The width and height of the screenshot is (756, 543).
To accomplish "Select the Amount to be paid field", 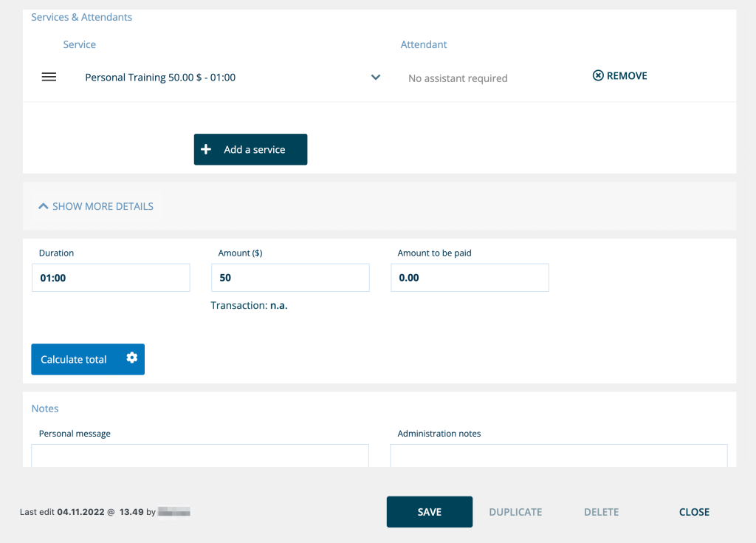I will [470, 278].
